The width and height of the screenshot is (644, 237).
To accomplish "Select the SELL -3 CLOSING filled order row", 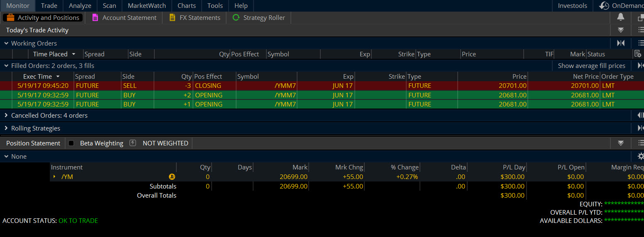I will coord(322,86).
